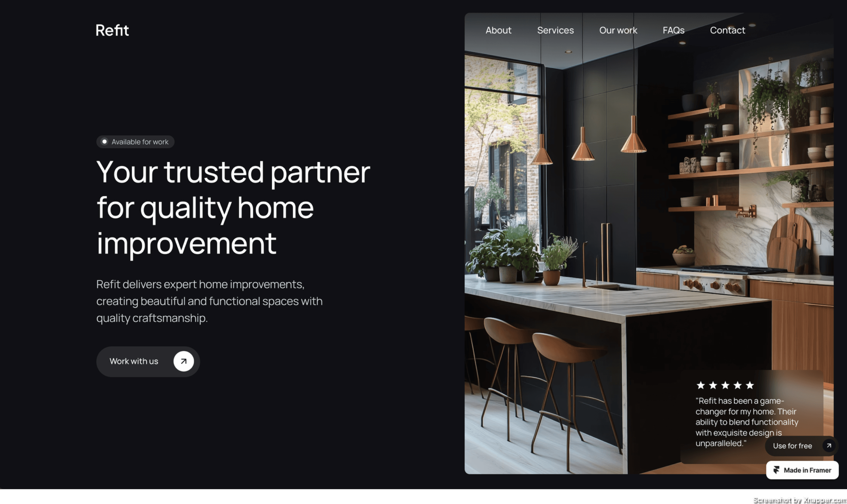Click the Work with us button
The image size is (847, 504).
pyautogui.click(x=148, y=361)
